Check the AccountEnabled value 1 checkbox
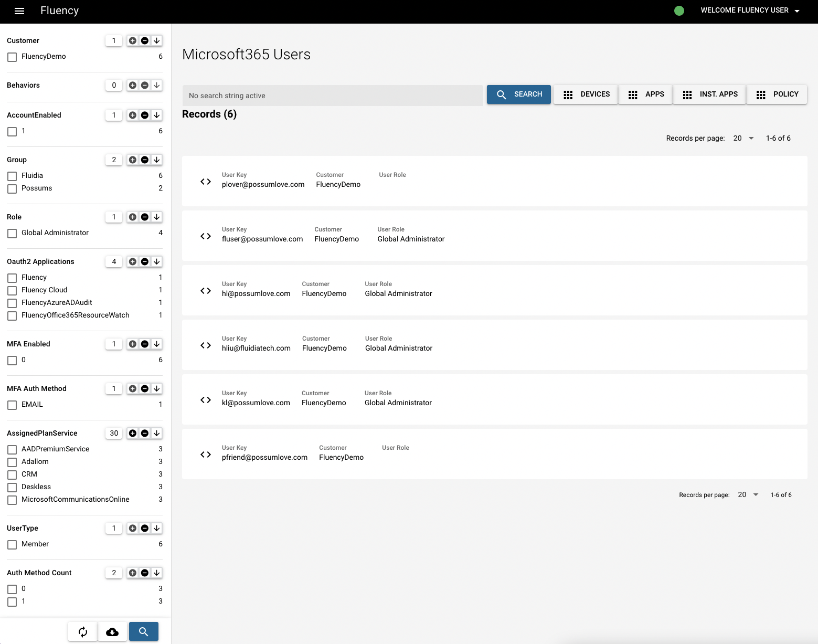818x644 pixels. [x=12, y=131]
